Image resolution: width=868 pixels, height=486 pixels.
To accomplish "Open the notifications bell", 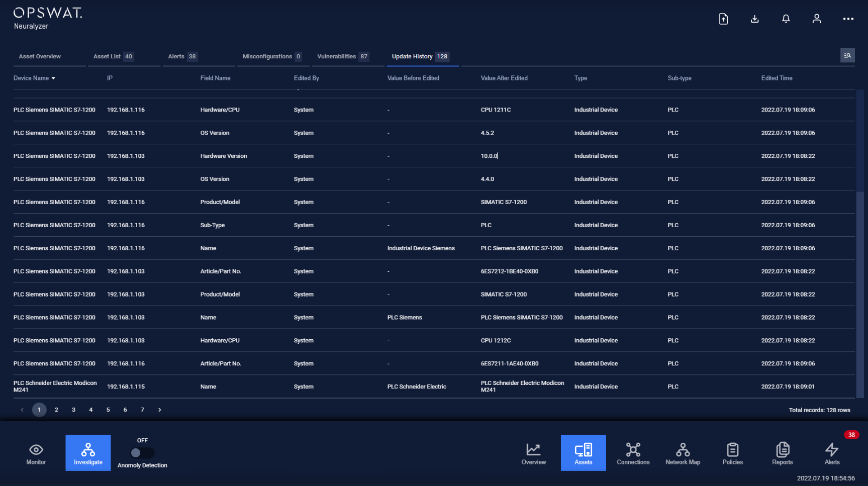I will (x=786, y=19).
